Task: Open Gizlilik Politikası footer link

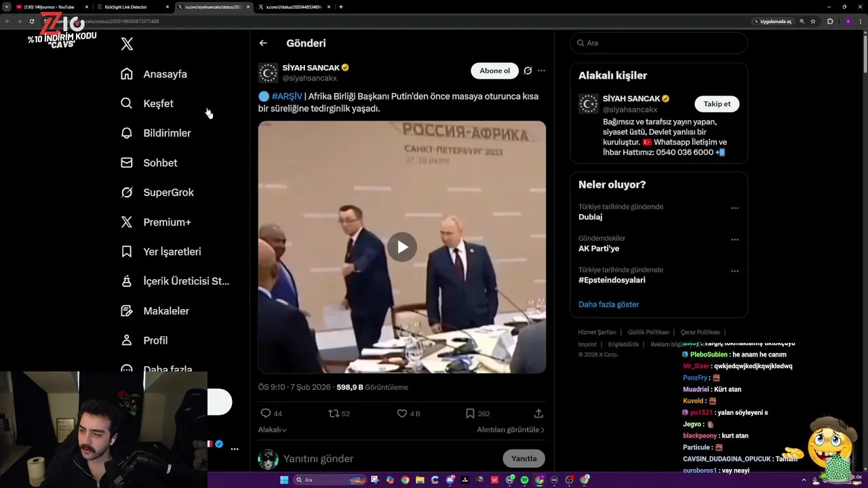Action: [x=648, y=332]
